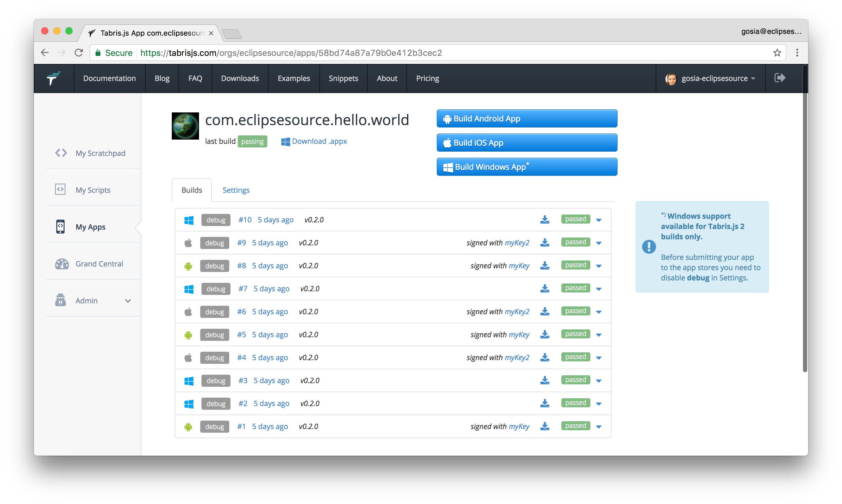Click Build Android App button
This screenshot has height=504, width=842.
(527, 118)
